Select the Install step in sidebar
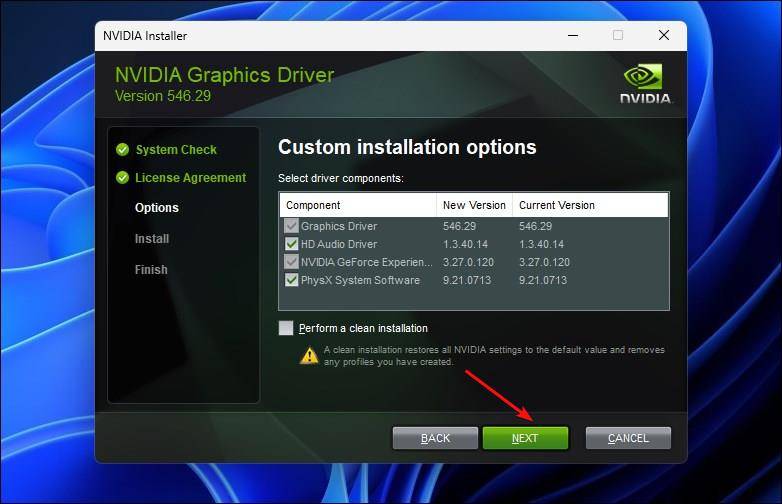Image resolution: width=782 pixels, height=504 pixels. click(152, 239)
